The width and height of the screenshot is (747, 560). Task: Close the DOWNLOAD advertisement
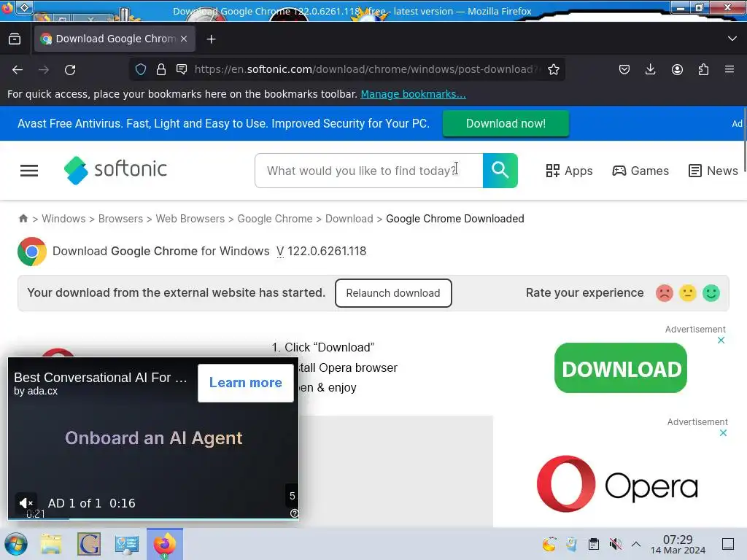(x=721, y=340)
